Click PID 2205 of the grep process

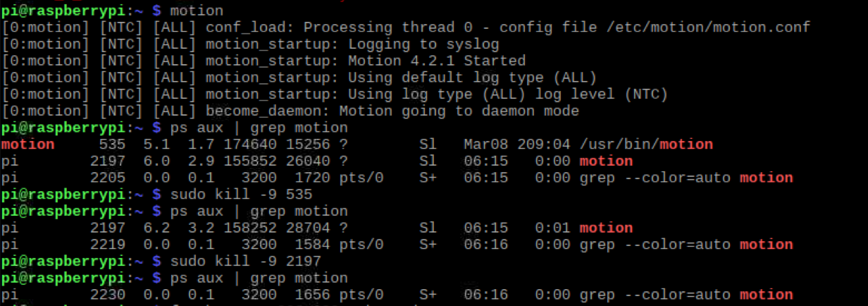click(x=108, y=178)
